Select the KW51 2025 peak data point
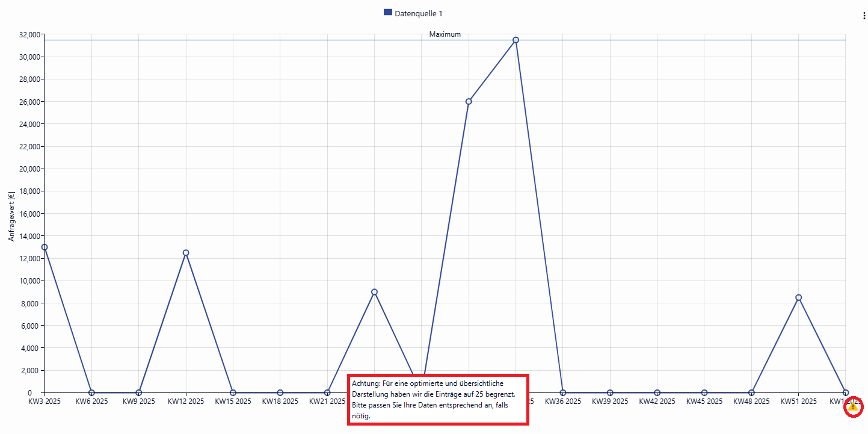Viewport: 868px width, 434px height. tap(798, 297)
